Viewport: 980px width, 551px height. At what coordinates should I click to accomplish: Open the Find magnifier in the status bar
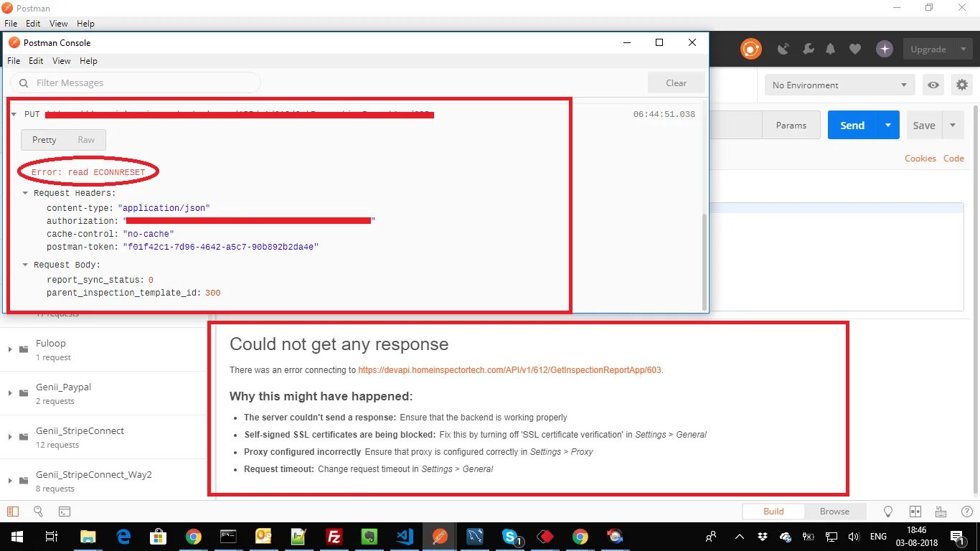coord(39,512)
